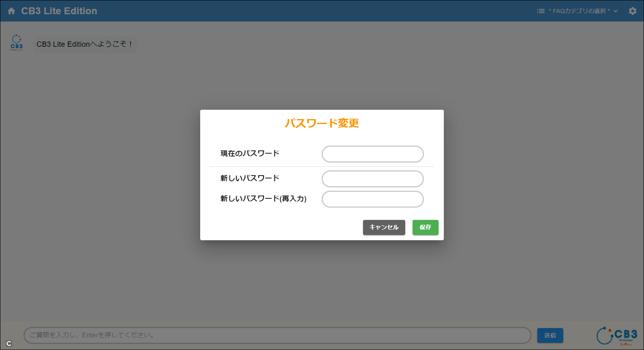Click the small C icon at bottom left
644x350 pixels.
[9, 343]
